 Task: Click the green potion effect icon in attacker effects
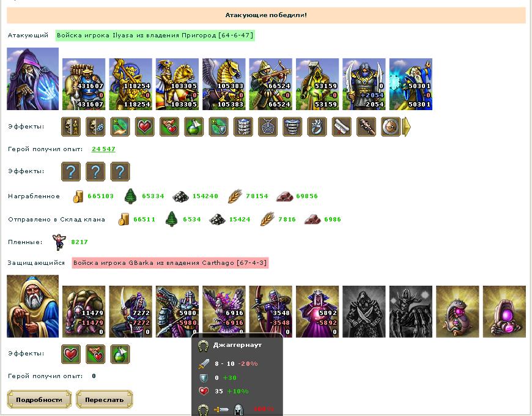194,127
